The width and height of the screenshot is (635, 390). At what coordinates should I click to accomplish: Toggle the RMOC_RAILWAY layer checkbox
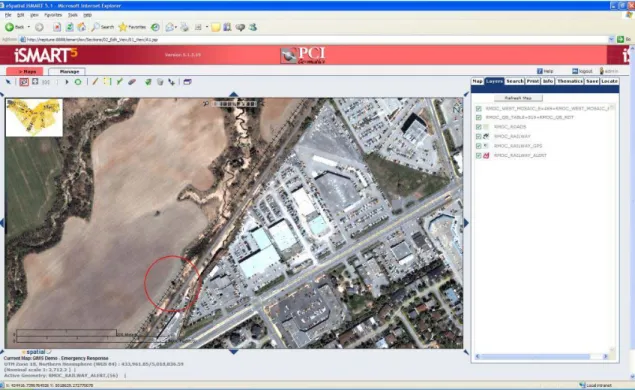[479, 136]
